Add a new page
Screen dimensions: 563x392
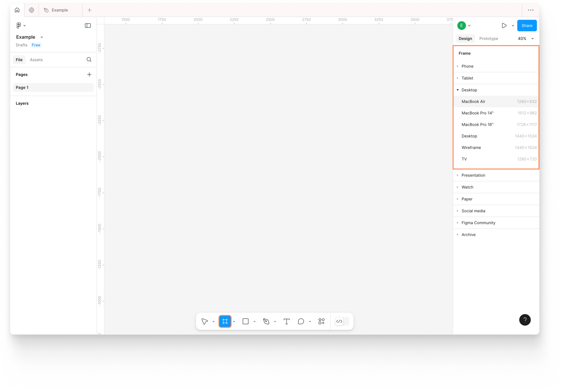(x=89, y=74)
